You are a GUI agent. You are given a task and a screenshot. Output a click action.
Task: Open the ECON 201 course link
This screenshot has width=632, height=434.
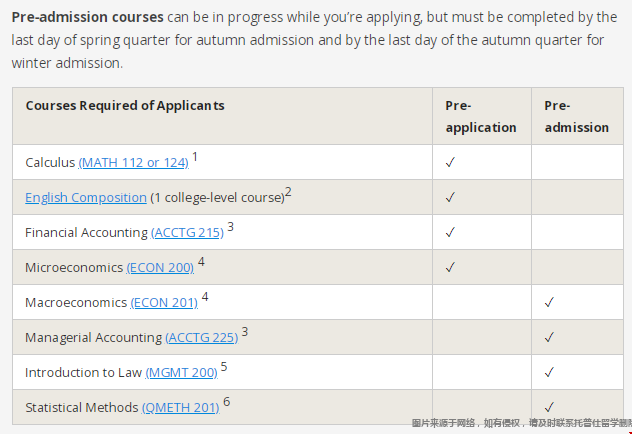pyautogui.click(x=163, y=302)
